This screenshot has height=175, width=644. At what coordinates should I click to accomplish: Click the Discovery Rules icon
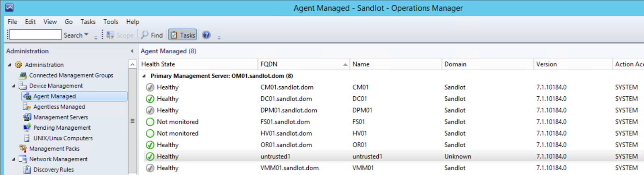pos(27,170)
